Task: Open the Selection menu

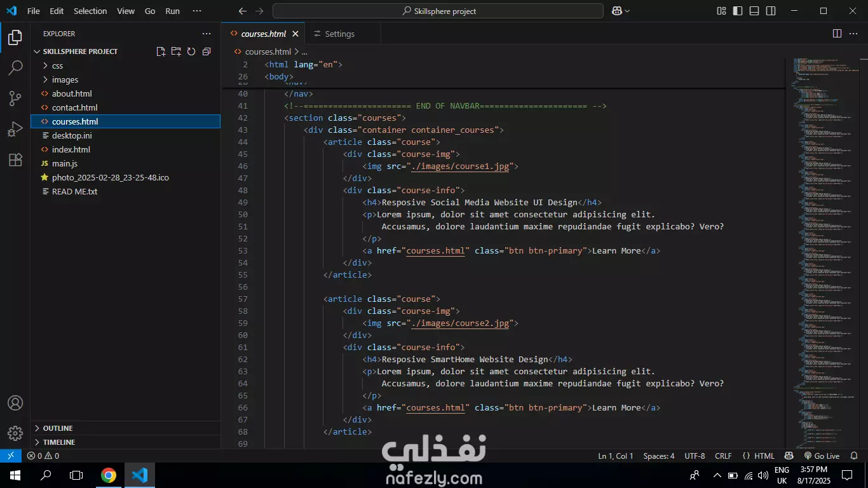Action: point(90,11)
